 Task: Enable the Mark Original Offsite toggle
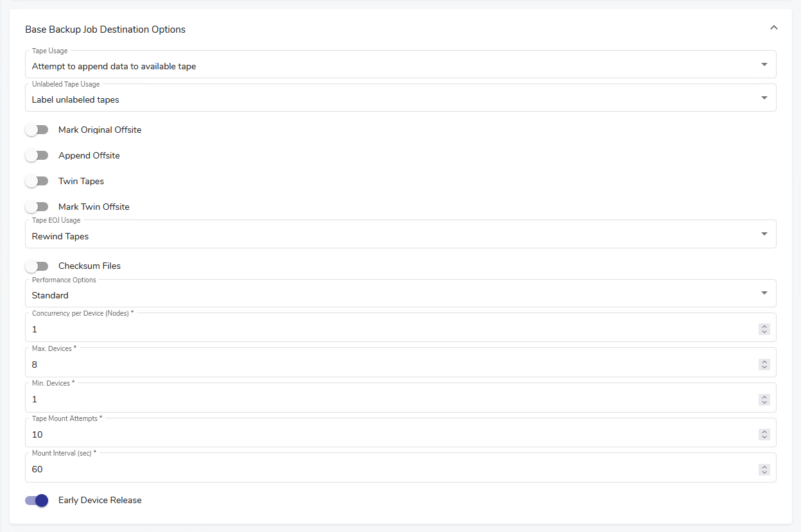coord(37,130)
